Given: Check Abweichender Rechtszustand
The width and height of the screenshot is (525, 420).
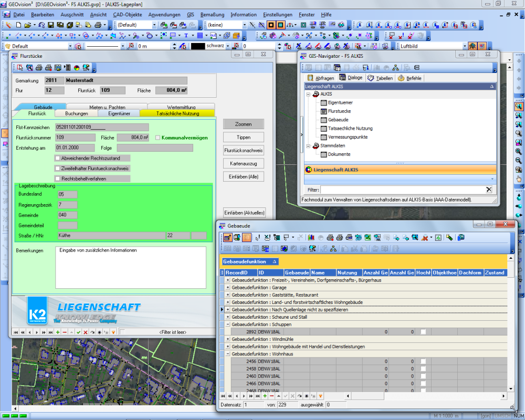Looking at the screenshot, I should pyautogui.click(x=58, y=158).
